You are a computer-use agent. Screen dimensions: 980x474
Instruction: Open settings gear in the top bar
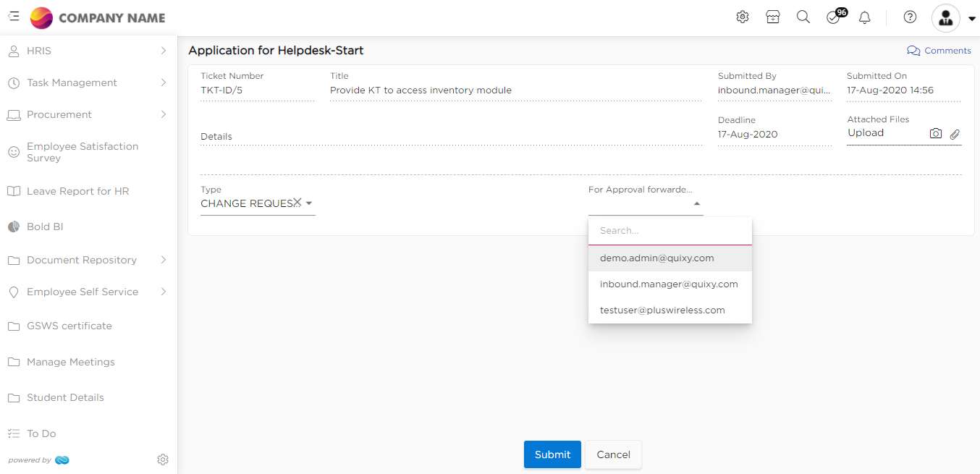[x=743, y=17]
